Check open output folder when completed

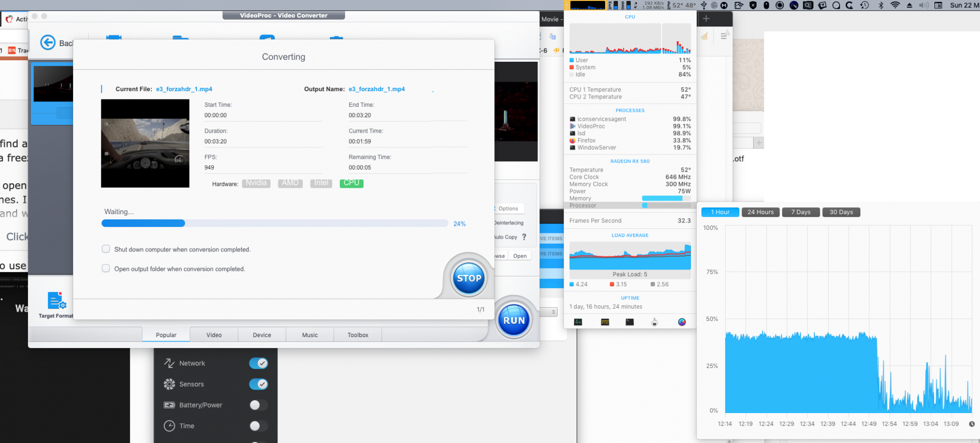coord(106,269)
